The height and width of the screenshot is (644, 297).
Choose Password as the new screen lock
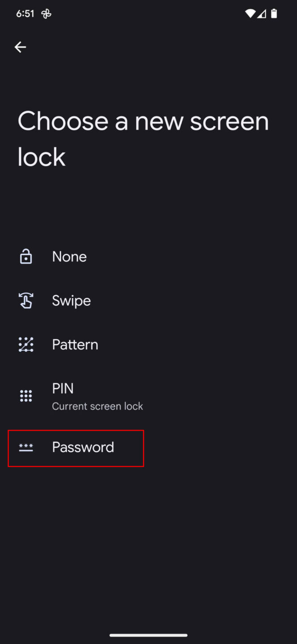click(x=83, y=447)
